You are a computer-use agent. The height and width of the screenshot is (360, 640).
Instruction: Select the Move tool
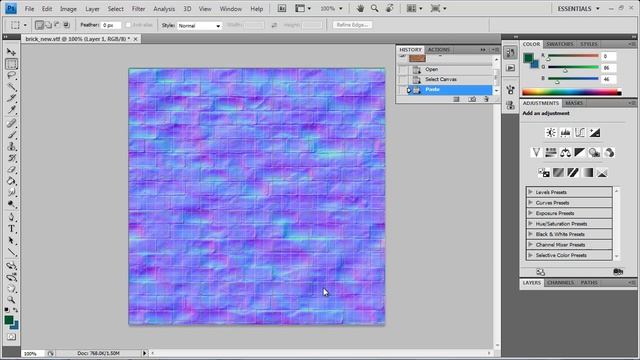[11, 52]
